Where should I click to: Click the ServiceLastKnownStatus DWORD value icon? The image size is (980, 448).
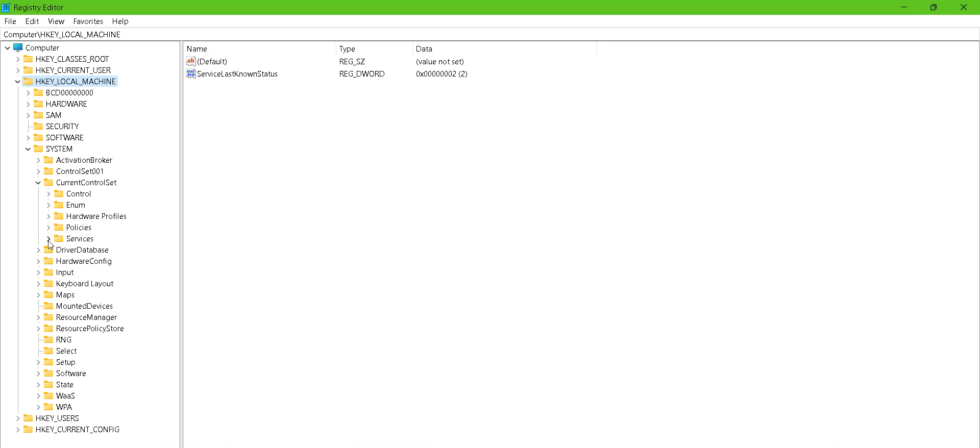coord(191,73)
